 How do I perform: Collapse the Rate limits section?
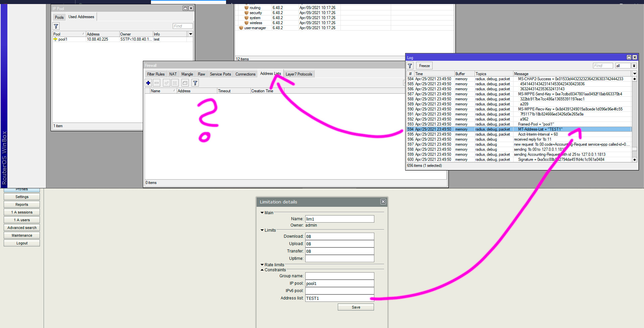click(x=262, y=265)
